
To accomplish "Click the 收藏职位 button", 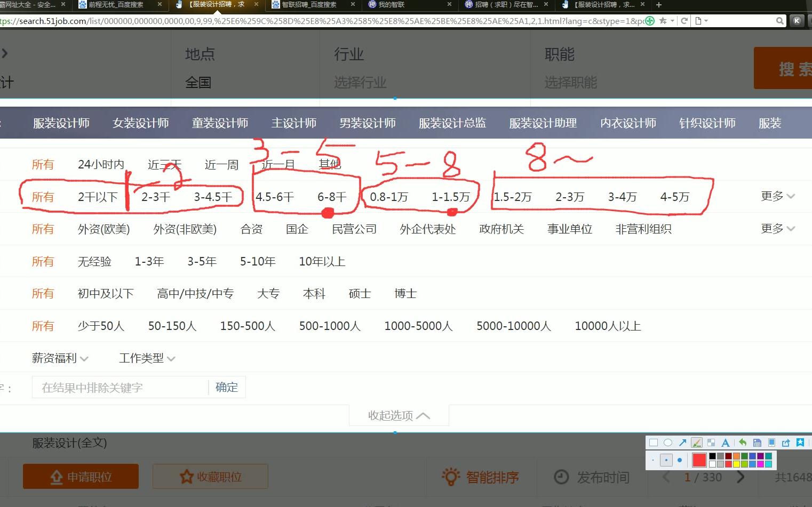I will 210,476.
